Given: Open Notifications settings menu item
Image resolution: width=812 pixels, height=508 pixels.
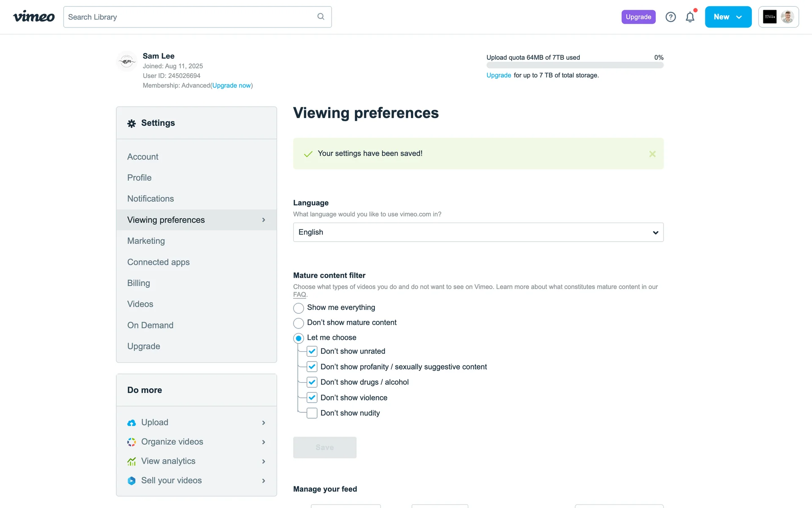Looking at the screenshot, I should click(x=151, y=199).
